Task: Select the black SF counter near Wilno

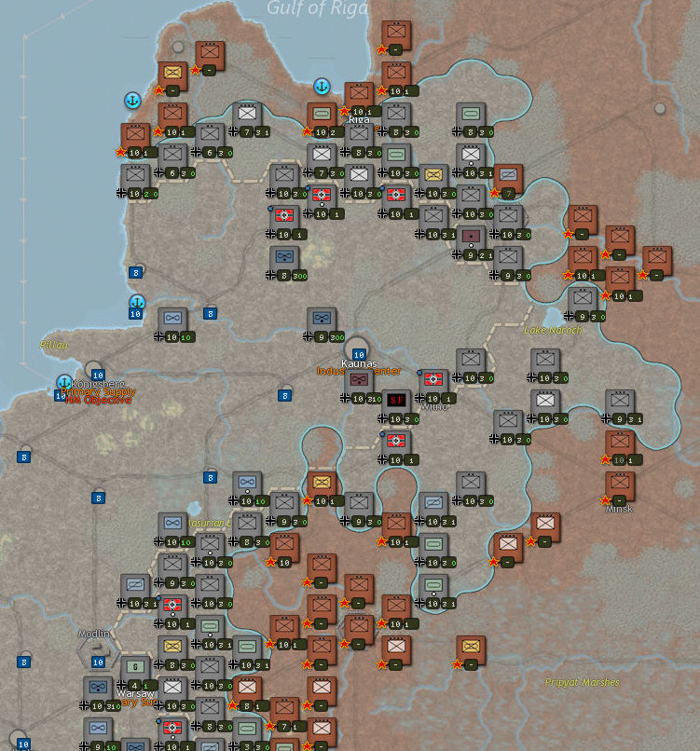Action: click(396, 400)
